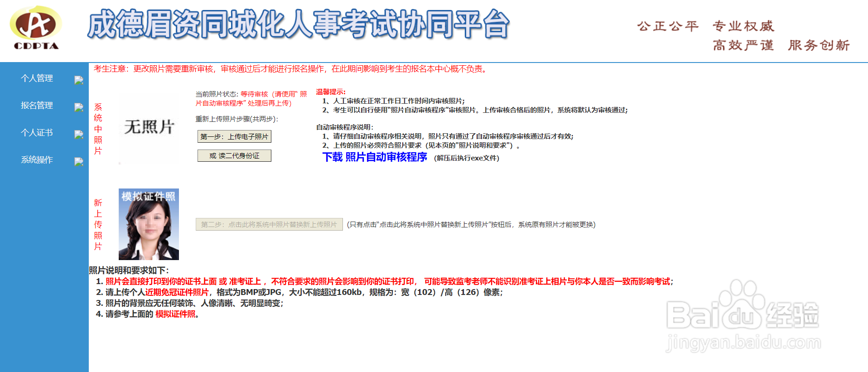Open the 个人证书 sidebar menu
Screen dimensions: 868x372
pos(37,133)
